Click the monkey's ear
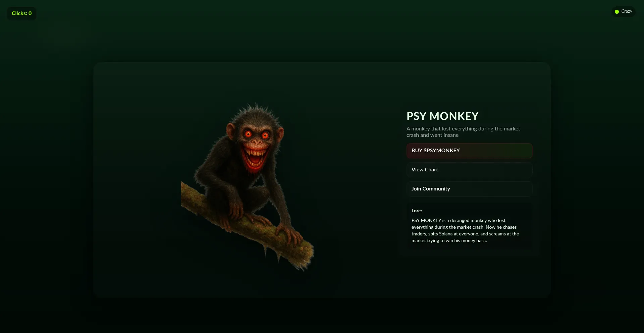644x333 pixels. click(x=231, y=131)
